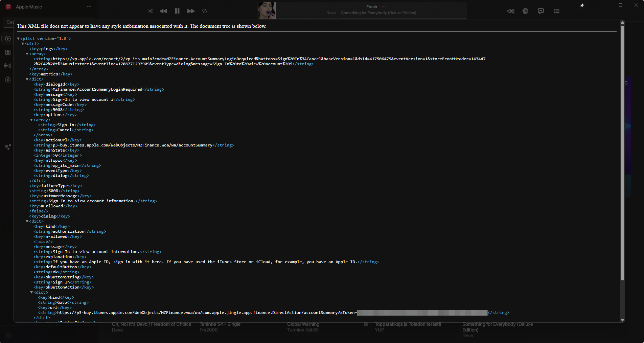Open the sidebar music library icon

pos(8,79)
